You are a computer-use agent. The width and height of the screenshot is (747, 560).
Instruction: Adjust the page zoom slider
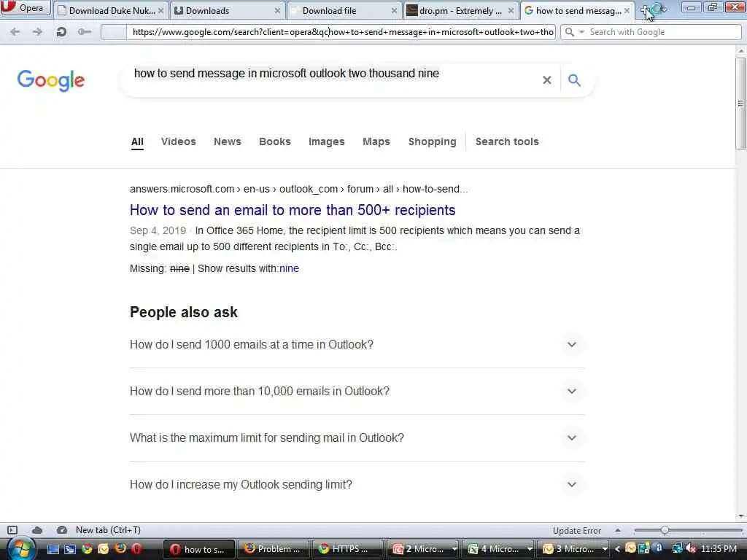[665, 530]
